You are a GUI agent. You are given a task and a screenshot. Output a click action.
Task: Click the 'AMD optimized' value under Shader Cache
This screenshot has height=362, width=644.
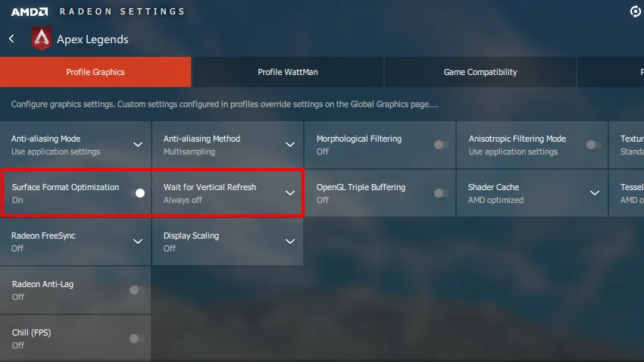(496, 200)
